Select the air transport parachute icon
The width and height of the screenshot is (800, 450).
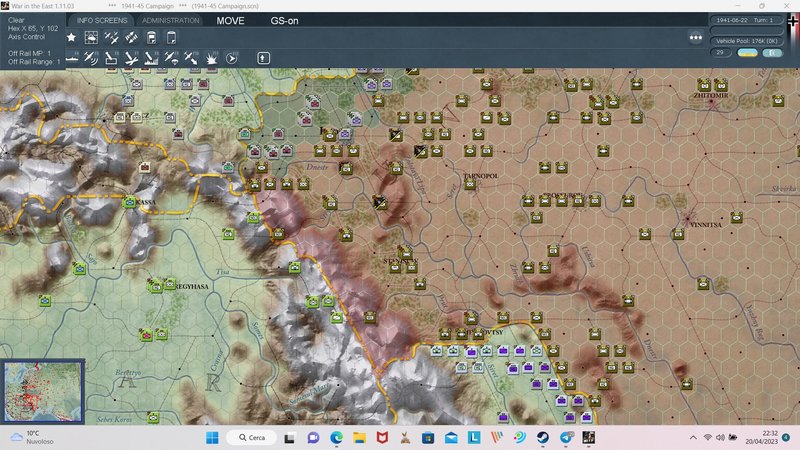pos(171,58)
